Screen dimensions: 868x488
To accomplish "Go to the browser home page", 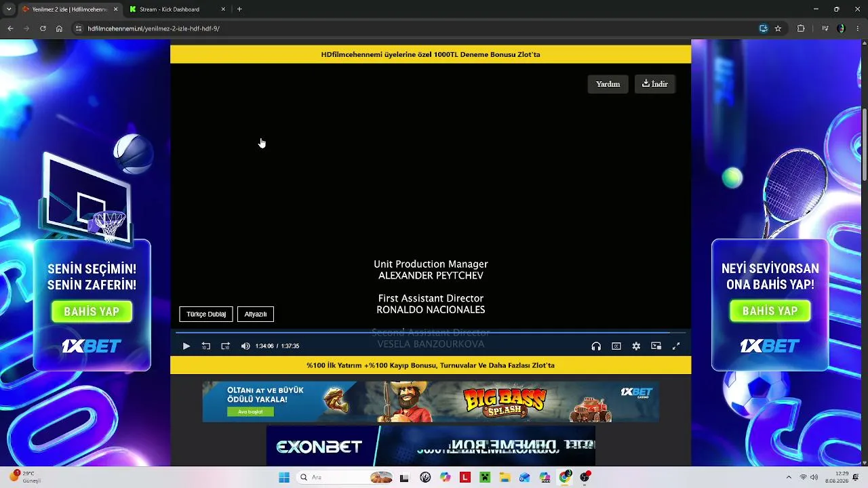I will click(59, 28).
